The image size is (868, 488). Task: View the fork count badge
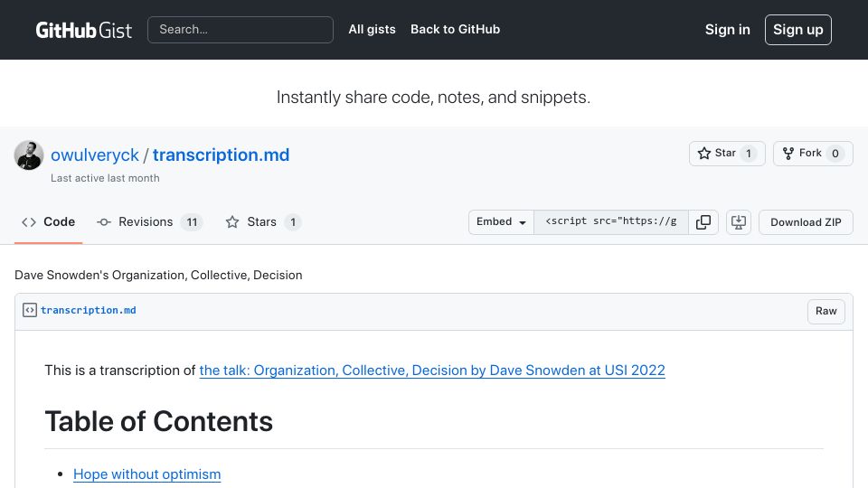coord(835,154)
